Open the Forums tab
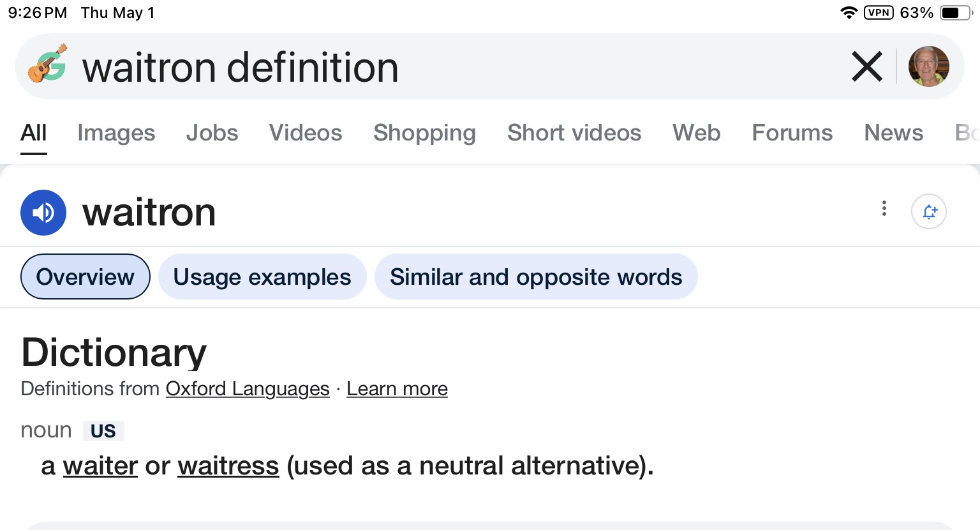This screenshot has height=530, width=980. pyautogui.click(x=792, y=133)
